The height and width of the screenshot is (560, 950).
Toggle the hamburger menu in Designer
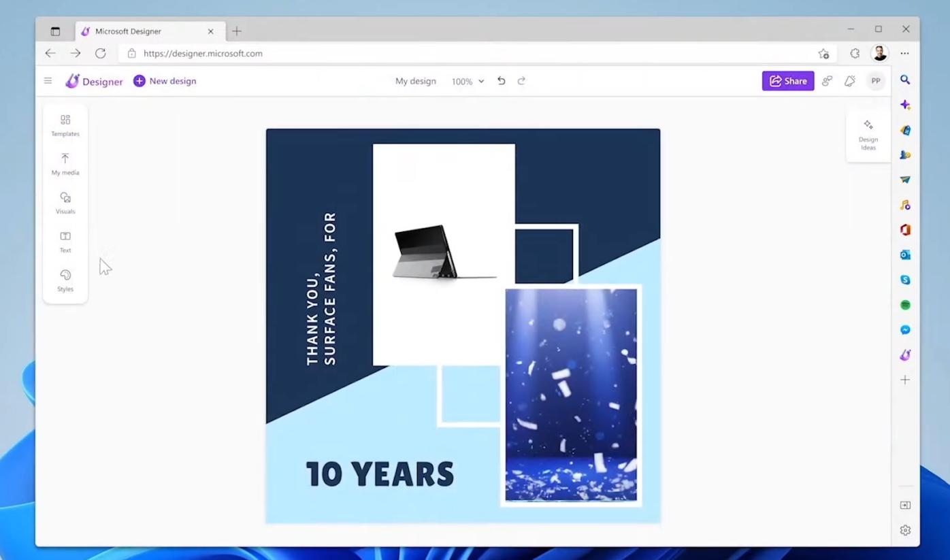coord(48,80)
